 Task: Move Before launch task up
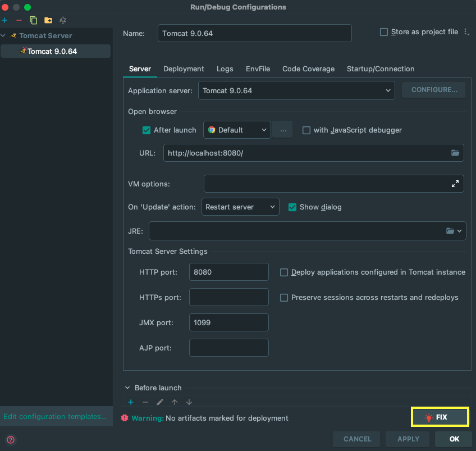[x=175, y=402]
